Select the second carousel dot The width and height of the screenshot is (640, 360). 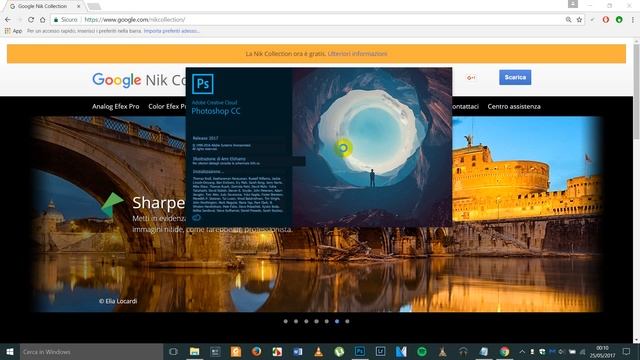pyautogui.click(x=296, y=321)
